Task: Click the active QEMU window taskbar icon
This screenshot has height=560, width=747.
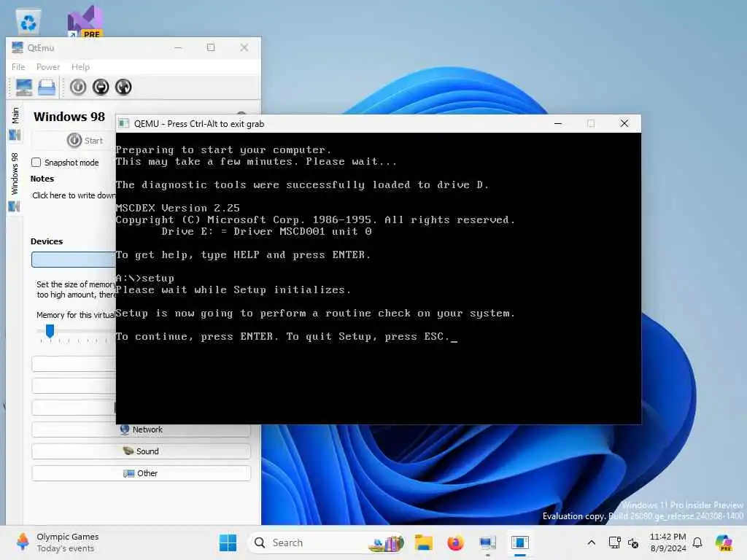Action: point(519,542)
